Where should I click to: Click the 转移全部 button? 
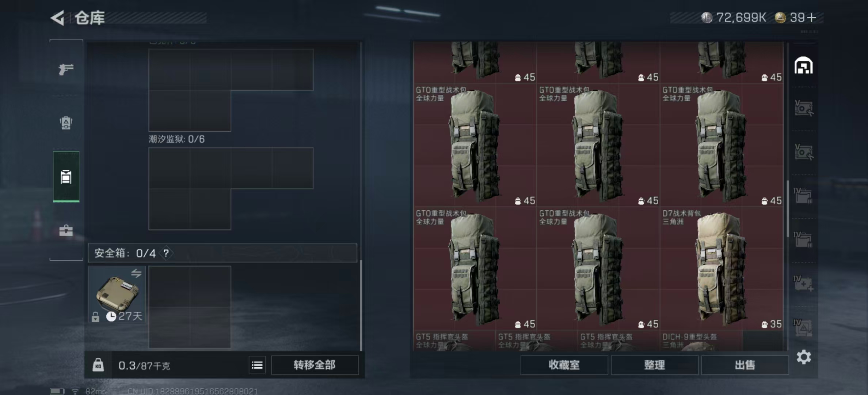pyautogui.click(x=315, y=365)
